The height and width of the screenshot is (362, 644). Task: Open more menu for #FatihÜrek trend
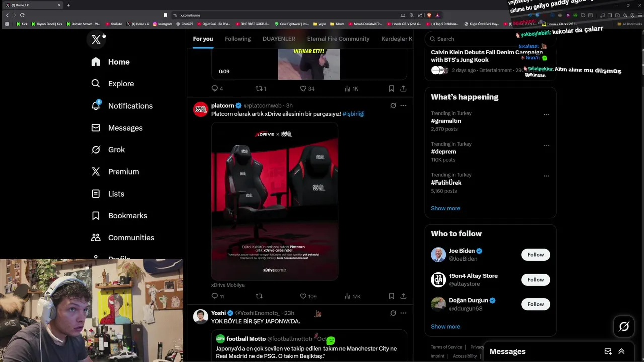pos(546,176)
